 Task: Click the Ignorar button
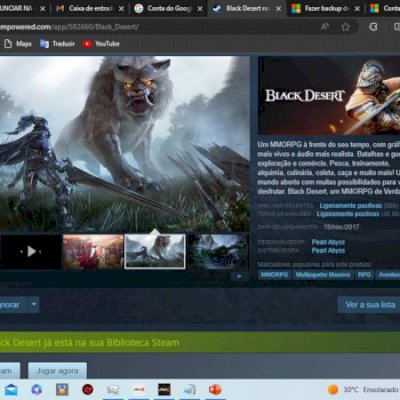(x=13, y=305)
